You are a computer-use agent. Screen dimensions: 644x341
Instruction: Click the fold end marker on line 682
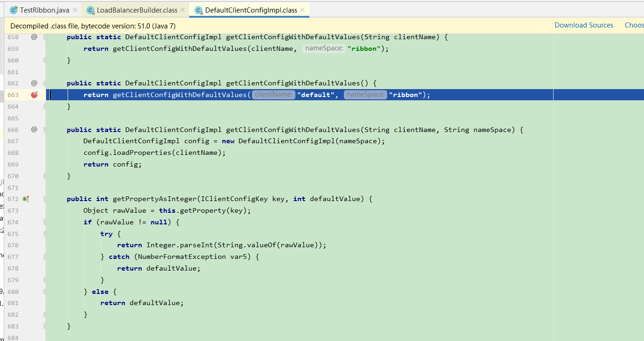click(46, 314)
